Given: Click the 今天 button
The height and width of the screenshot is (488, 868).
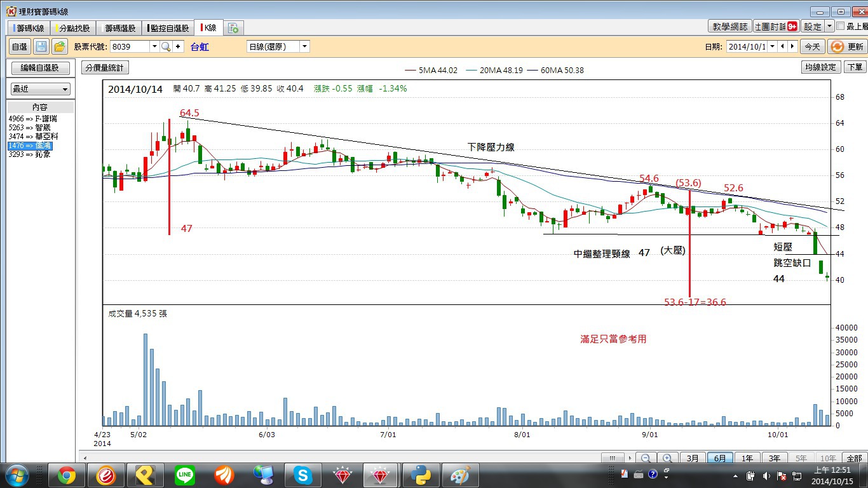Looking at the screenshot, I should [811, 46].
